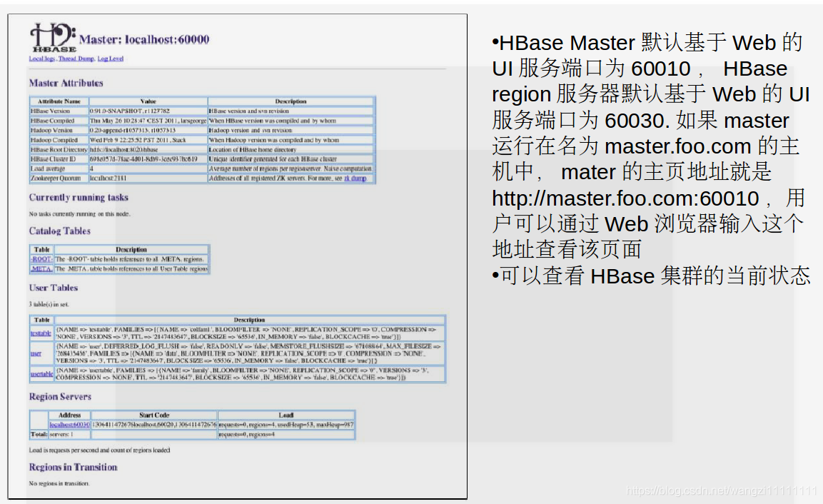Follow the zk dump link
Viewport: 823px width, 504px height.
click(355, 178)
